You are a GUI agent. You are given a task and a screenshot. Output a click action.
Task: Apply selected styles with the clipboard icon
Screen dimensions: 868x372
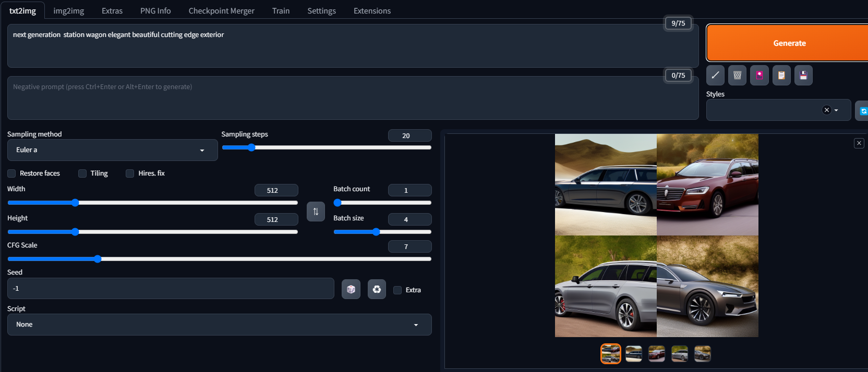[781, 75]
